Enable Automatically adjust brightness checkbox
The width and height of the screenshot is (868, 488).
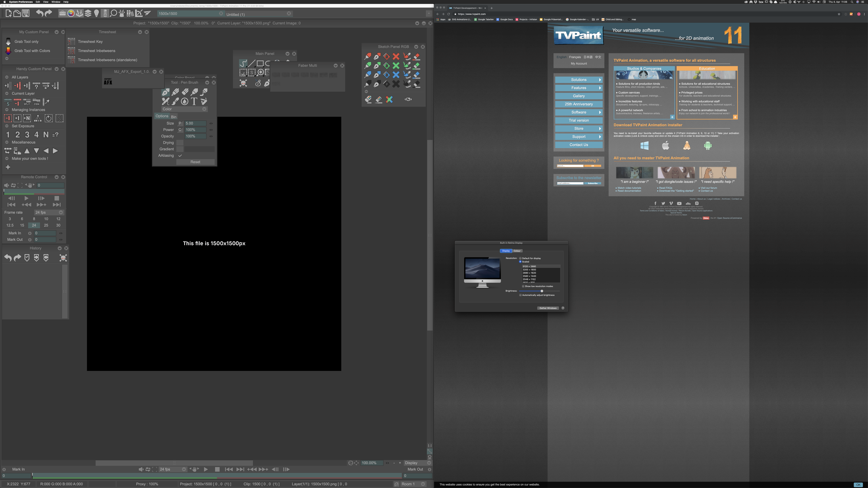coord(520,295)
